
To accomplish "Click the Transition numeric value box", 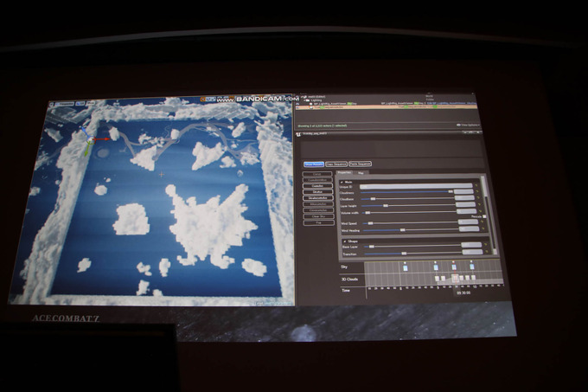I will pyautogui.click(x=472, y=252).
